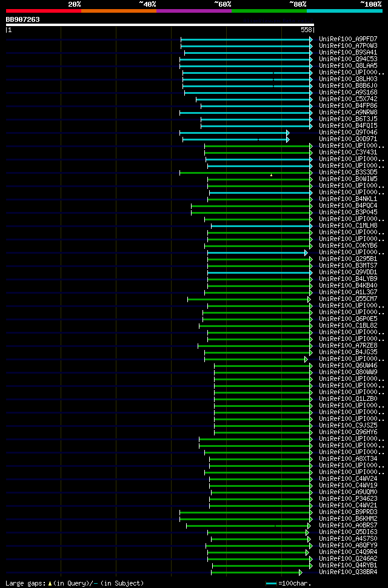
Task: Select the UniRef100_B4LYB9 label
Action: [348, 279]
